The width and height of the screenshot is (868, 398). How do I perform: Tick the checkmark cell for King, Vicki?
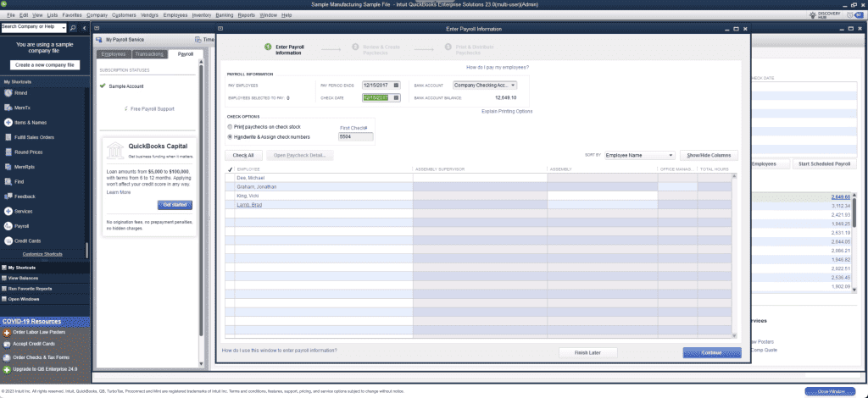(229, 196)
